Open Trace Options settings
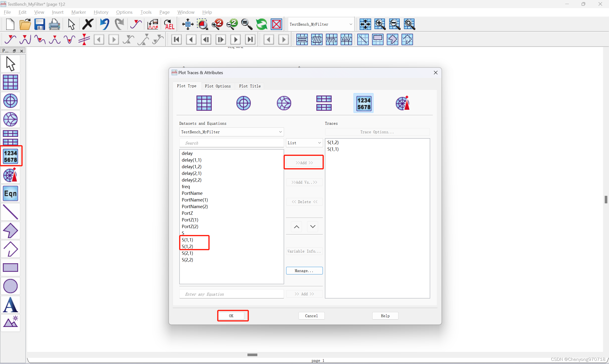Screen dimensions: 609x364 point(377,132)
